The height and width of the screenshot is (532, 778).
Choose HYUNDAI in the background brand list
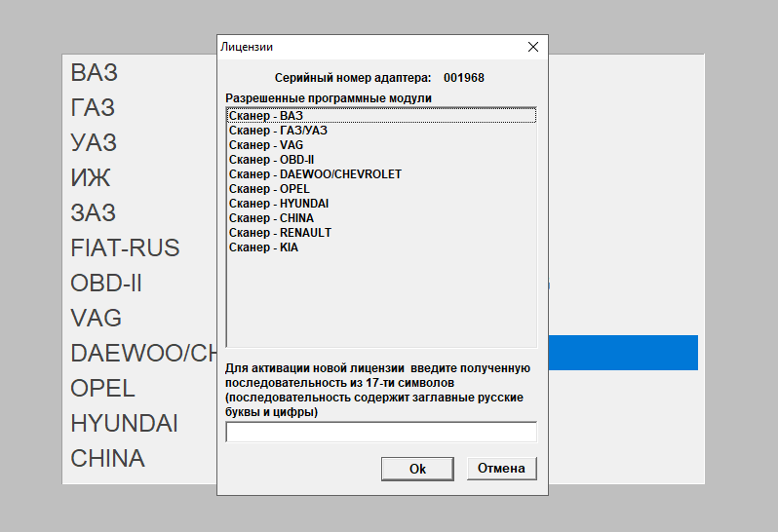tap(124, 424)
